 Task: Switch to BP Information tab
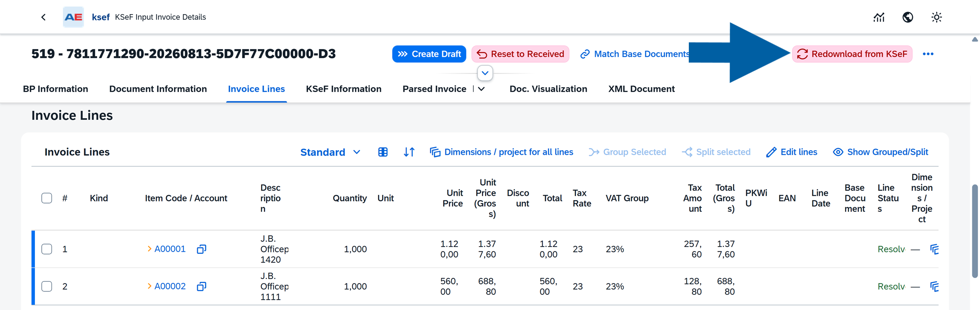tap(55, 89)
